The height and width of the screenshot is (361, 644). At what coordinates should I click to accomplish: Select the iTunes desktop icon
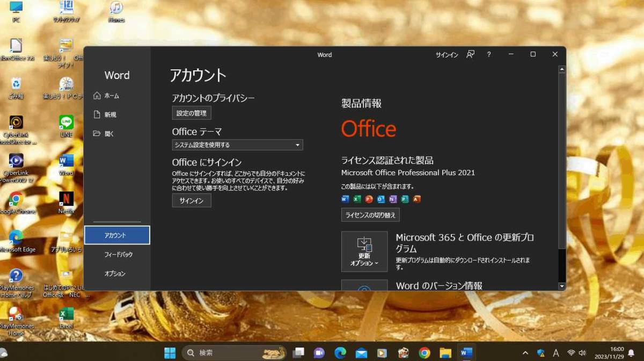[116, 12]
